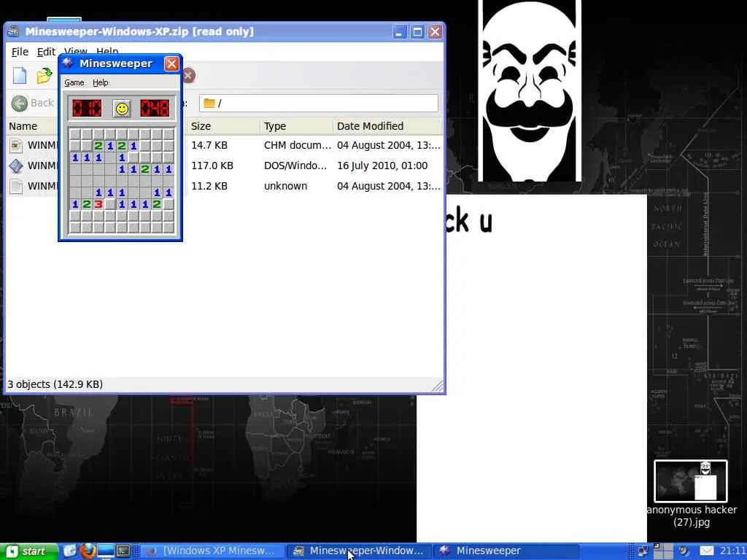Click the '3 objects (142.9 KB)' status bar text
Viewport: 747px width, 560px height.
[55, 384]
